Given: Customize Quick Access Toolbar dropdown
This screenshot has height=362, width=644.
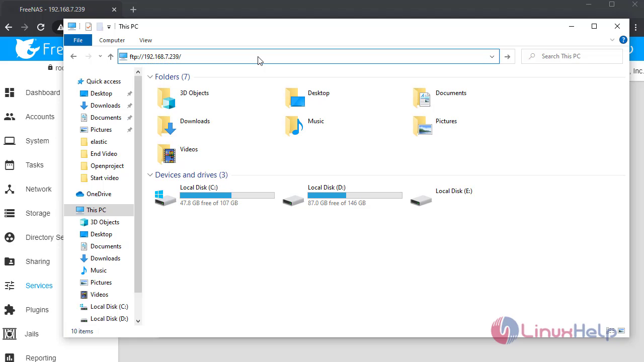Looking at the screenshot, I should click(x=109, y=27).
